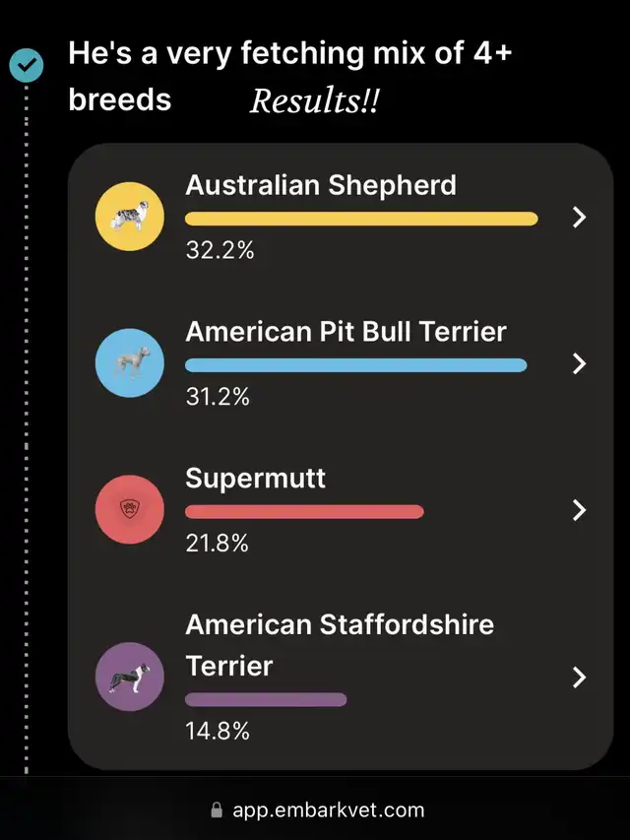Open the American Pit Bull Terrier name

coord(346,331)
